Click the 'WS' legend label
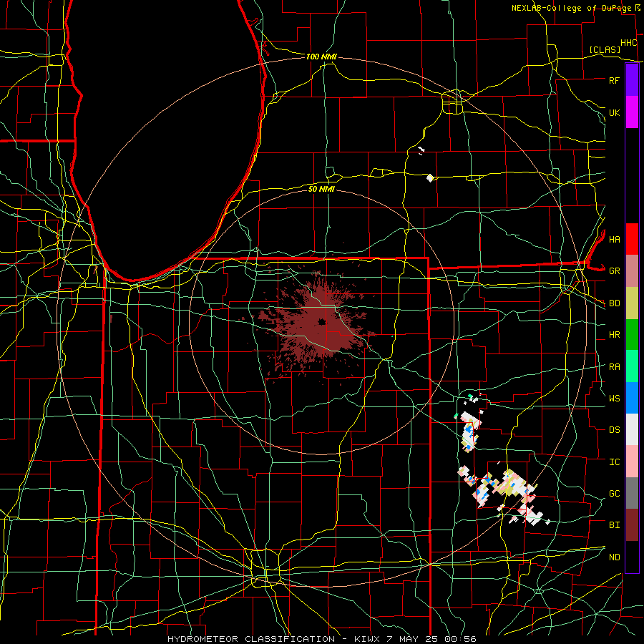This screenshot has height=644, width=644. [x=614, y=398]
